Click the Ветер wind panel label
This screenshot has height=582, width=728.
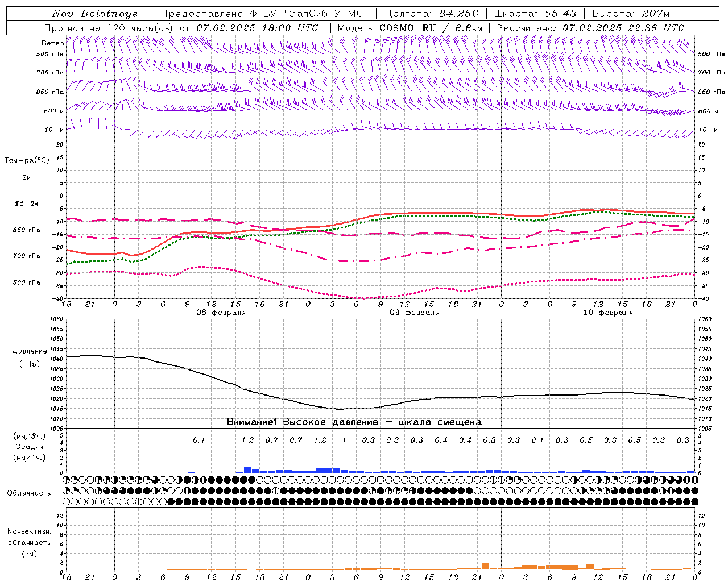point(52,43)
